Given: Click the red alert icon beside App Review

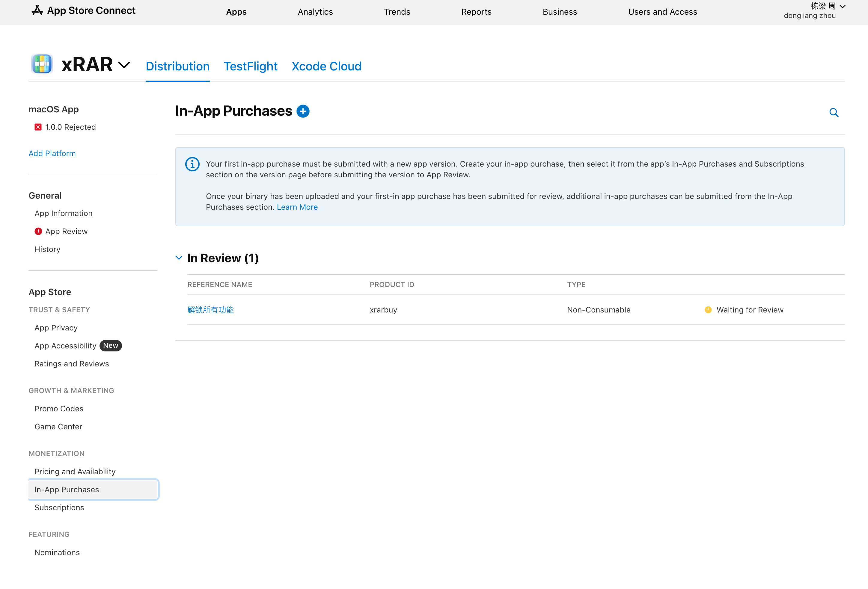Looking at the screenshot, I should (x=38, y=231).
